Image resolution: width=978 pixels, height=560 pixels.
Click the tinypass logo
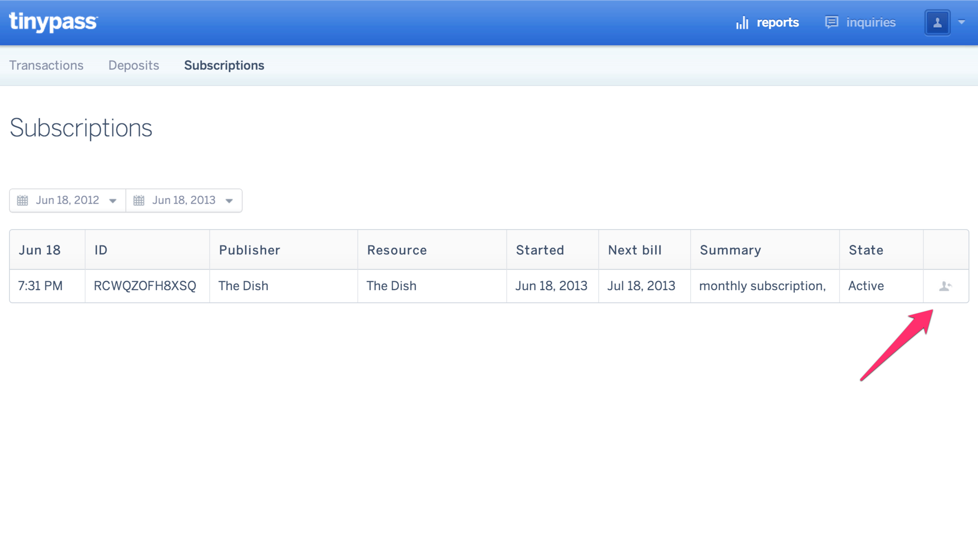click(53, 22)
